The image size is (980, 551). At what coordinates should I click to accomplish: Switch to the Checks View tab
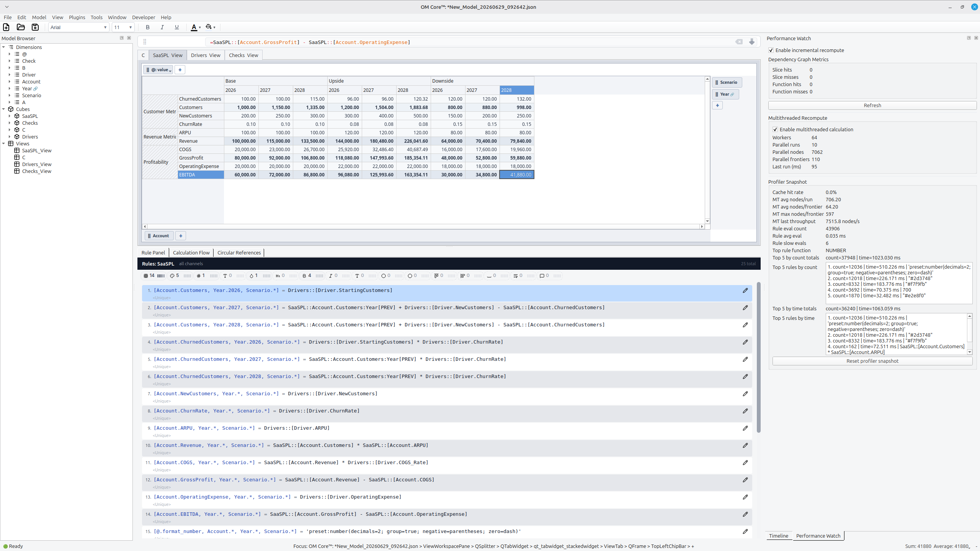(x=243, y=55)
